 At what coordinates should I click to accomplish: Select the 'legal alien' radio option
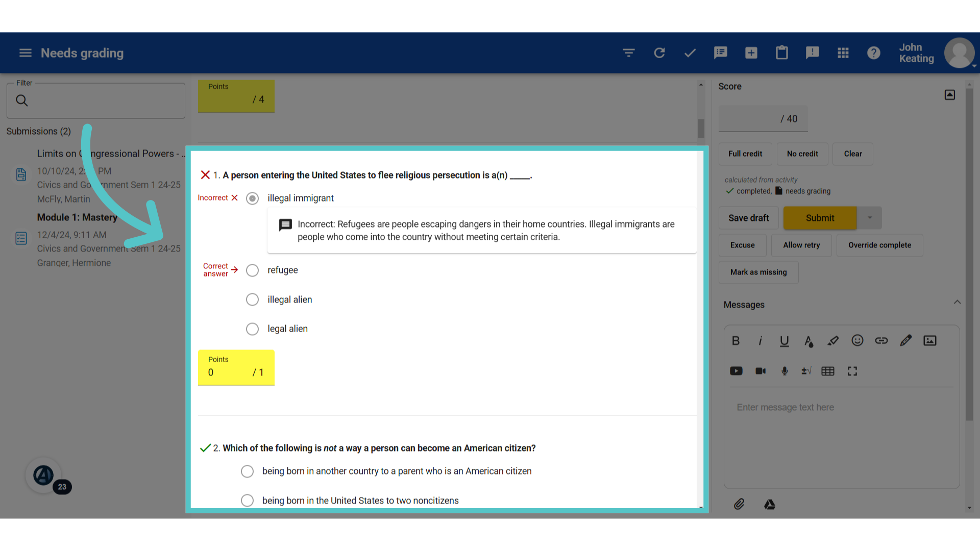tap(252, 329)
